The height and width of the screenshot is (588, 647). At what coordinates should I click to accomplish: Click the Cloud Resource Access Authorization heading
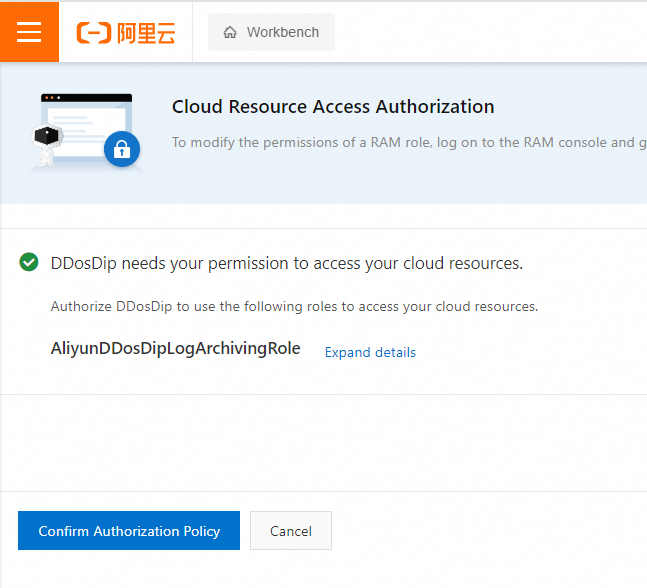[x=333, y=106]
